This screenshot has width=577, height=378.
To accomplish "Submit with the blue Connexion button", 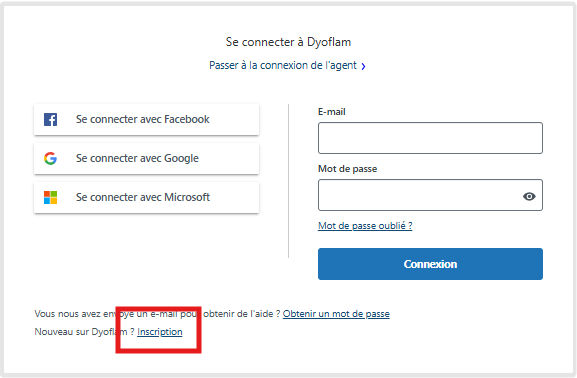I will 430,264.
